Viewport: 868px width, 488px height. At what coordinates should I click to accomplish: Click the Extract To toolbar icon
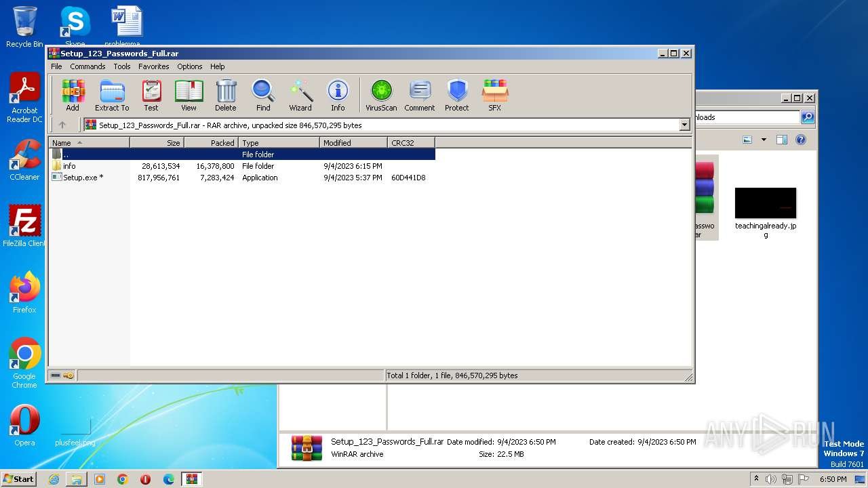coord(112,95)
